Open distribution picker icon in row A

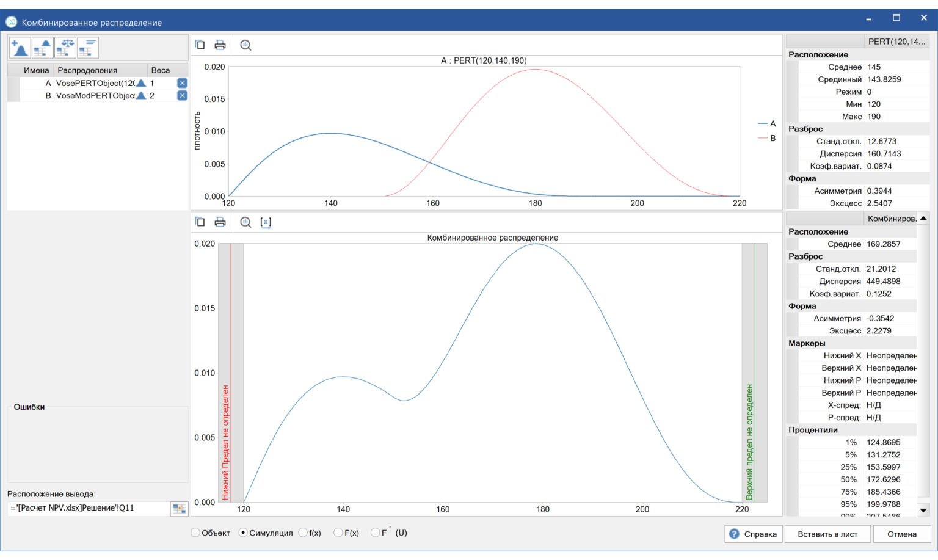pyautogui.click(x=141, y=83)
